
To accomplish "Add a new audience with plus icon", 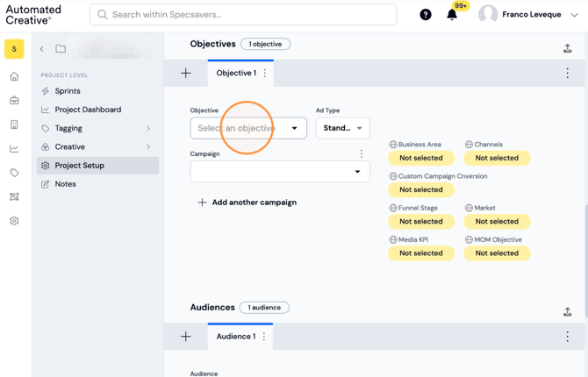I will [x=186, y=337].
